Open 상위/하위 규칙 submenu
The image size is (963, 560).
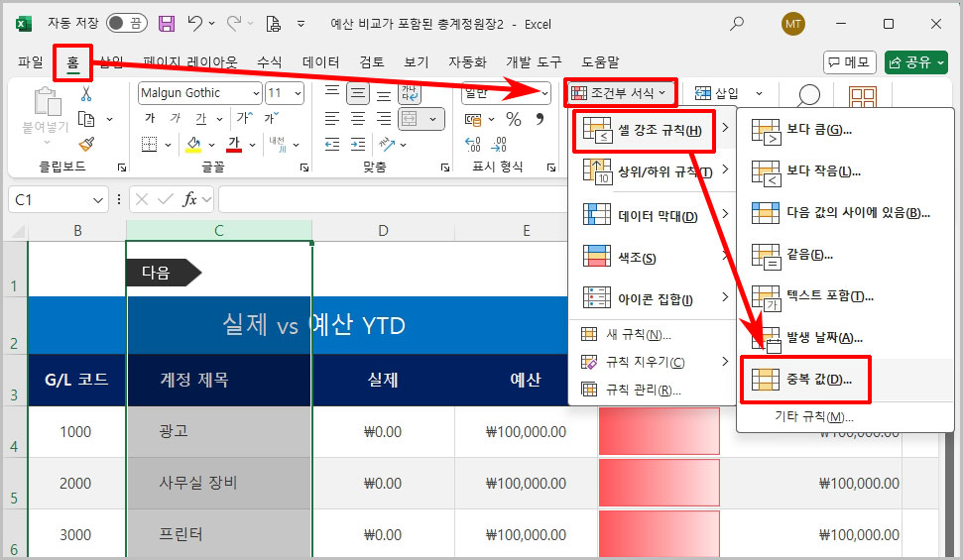(x=653, y=171)
